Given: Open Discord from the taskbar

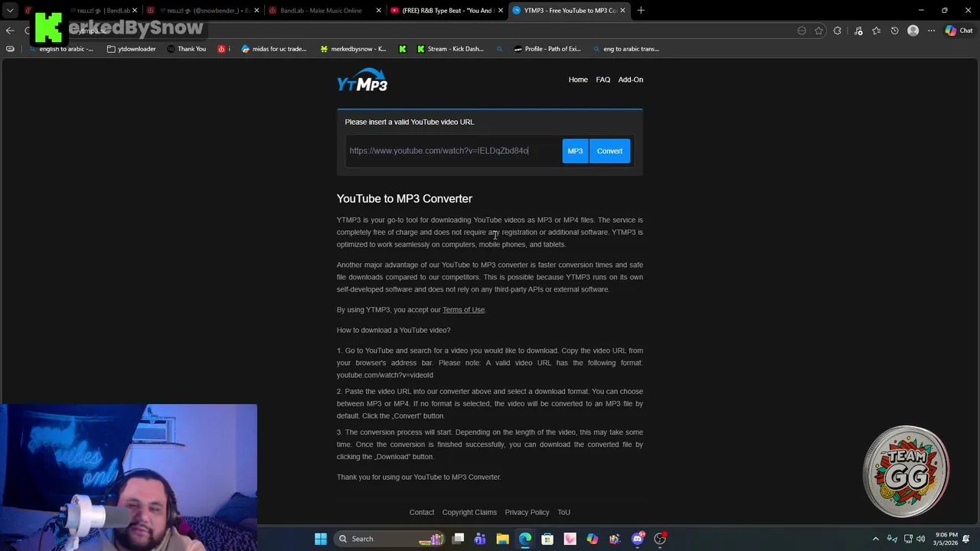Looking at the screenshot, I should click(x=637, y=539).
